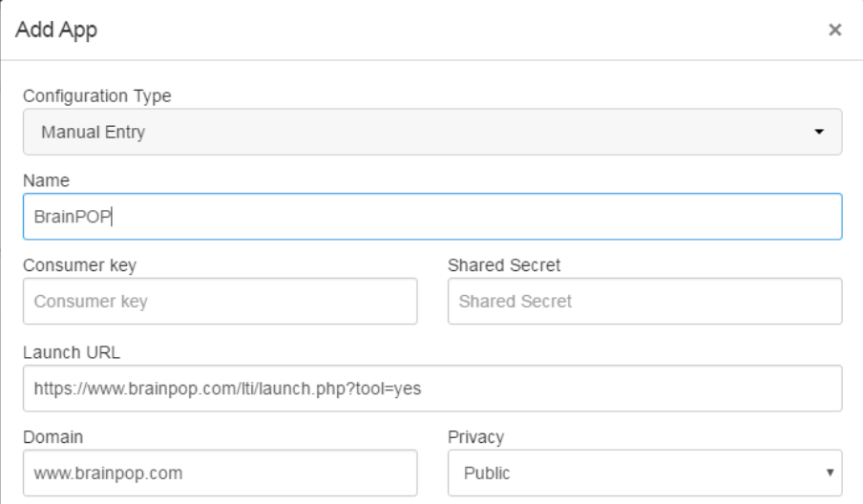Open the Privacy dropdown set to Public
The width and height of the screenshot is (863, 504).
coord(645,472)
